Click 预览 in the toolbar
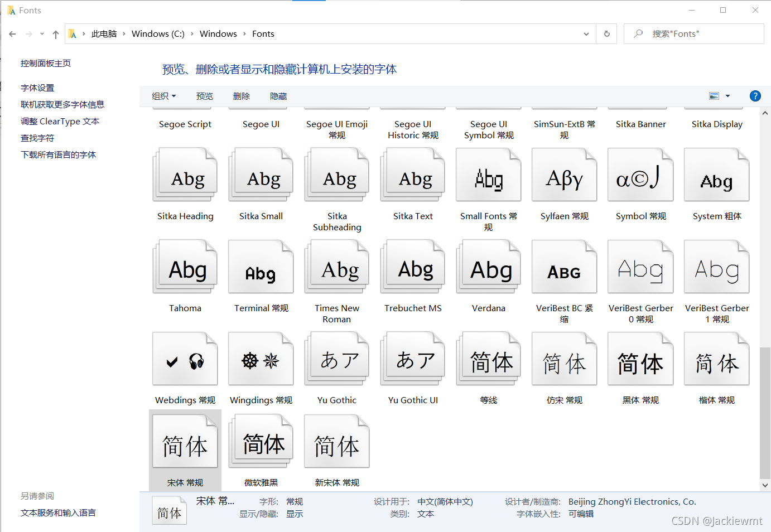The width and height of the screenshot is (771, 532). [x=205, y=96]
